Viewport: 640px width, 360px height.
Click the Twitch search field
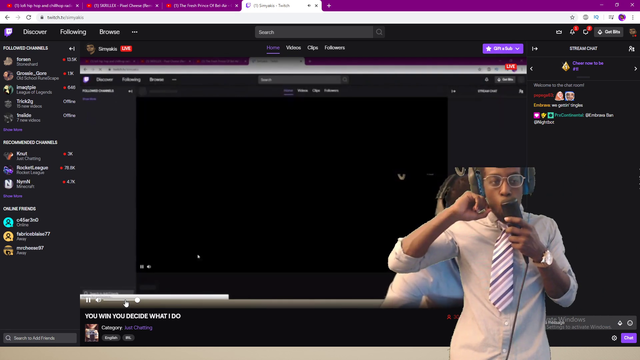coord(313,32)
